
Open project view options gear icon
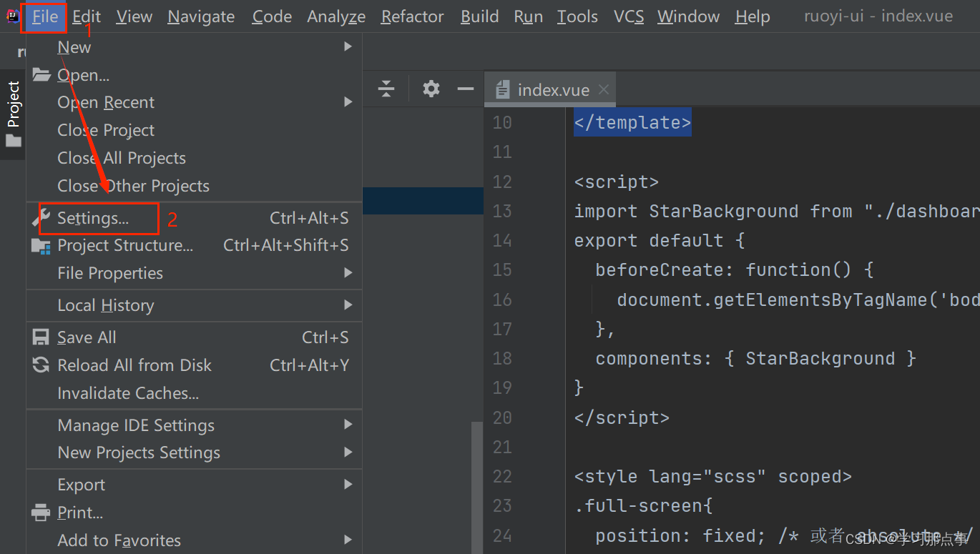pyautogui.click(x=431, y=89)
